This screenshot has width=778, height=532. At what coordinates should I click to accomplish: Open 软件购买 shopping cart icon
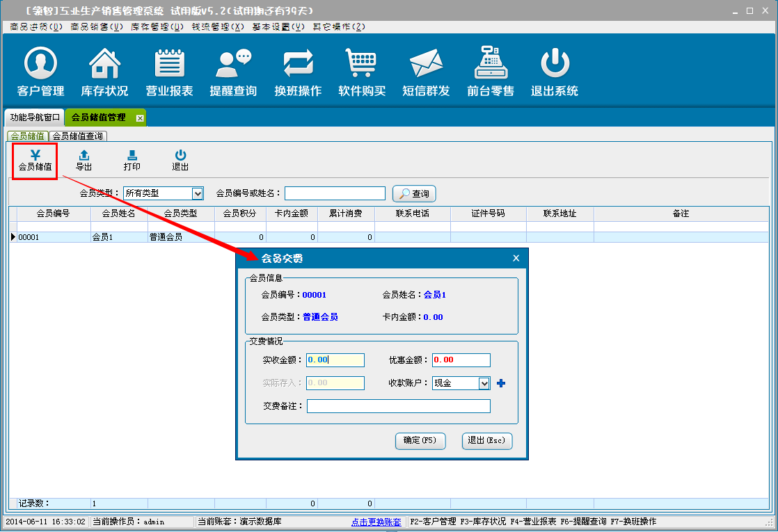click(x=362, y=64)
